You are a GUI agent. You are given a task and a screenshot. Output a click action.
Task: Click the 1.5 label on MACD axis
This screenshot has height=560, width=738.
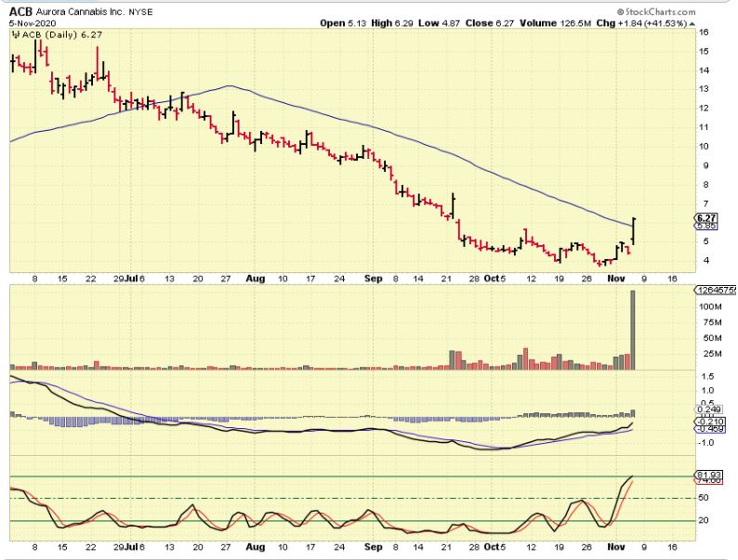[708, 377]
